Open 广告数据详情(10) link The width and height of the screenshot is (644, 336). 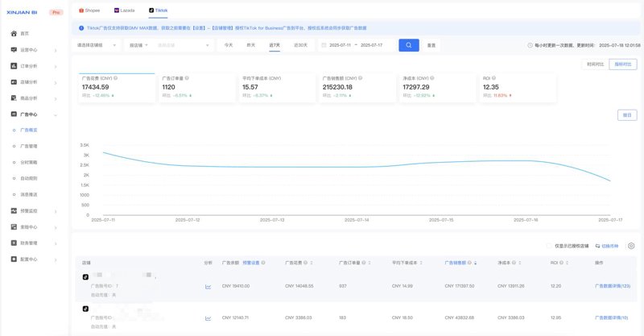point(612,317)
